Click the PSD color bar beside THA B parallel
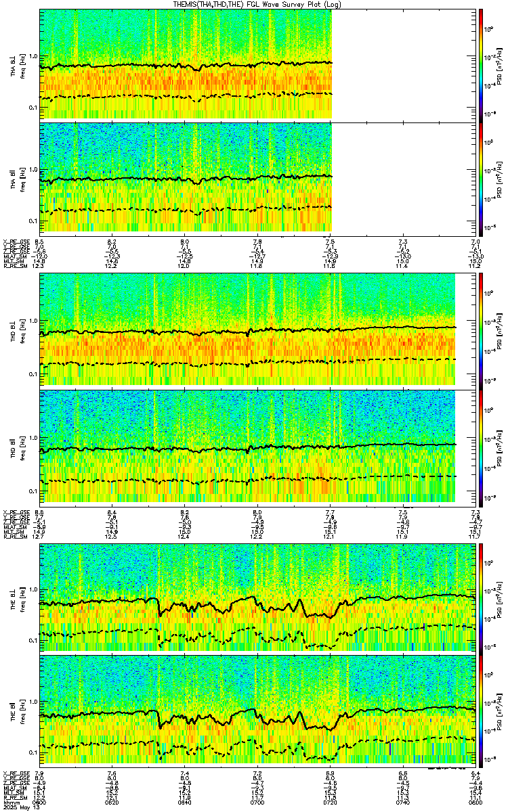Image resolution: width=508 pixels, height=812 pixels. tap(481, 178)
